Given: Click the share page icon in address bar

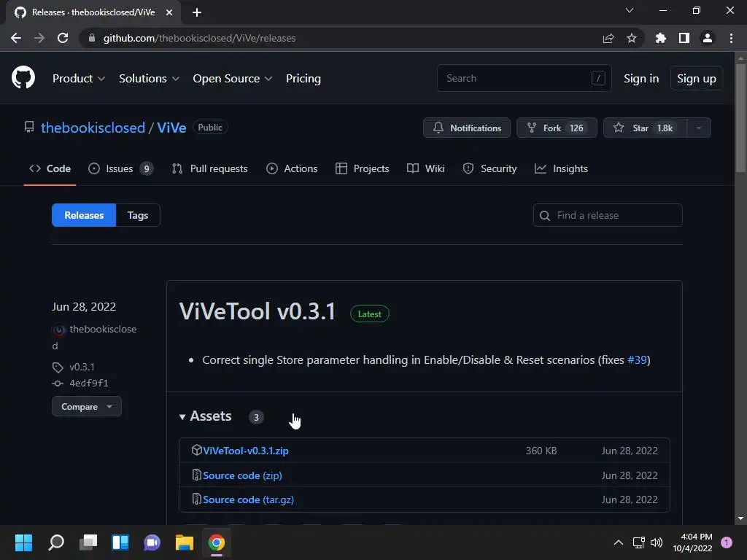Looking at the screenshot, I should (x=608, y=38).
